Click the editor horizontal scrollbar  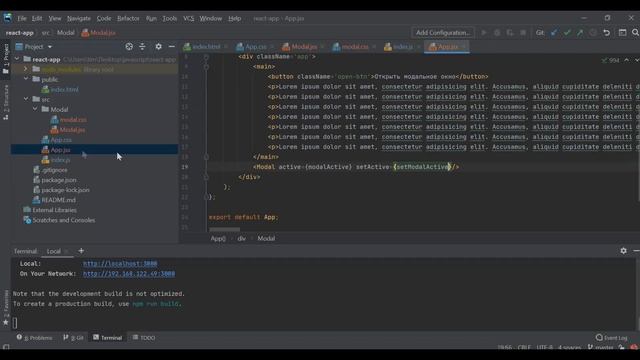click(x=224, y=229)
